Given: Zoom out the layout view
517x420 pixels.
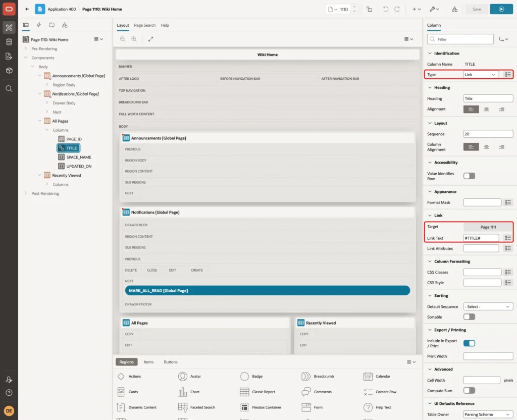Looking at the screenshot, I should coord(123,39).
